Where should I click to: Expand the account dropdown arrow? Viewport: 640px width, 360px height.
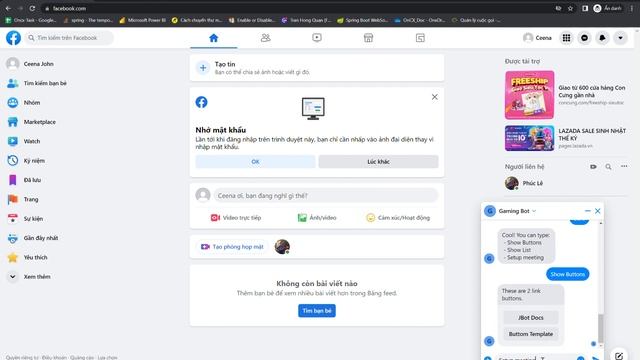pyautogui.click(x=620, y=38)
